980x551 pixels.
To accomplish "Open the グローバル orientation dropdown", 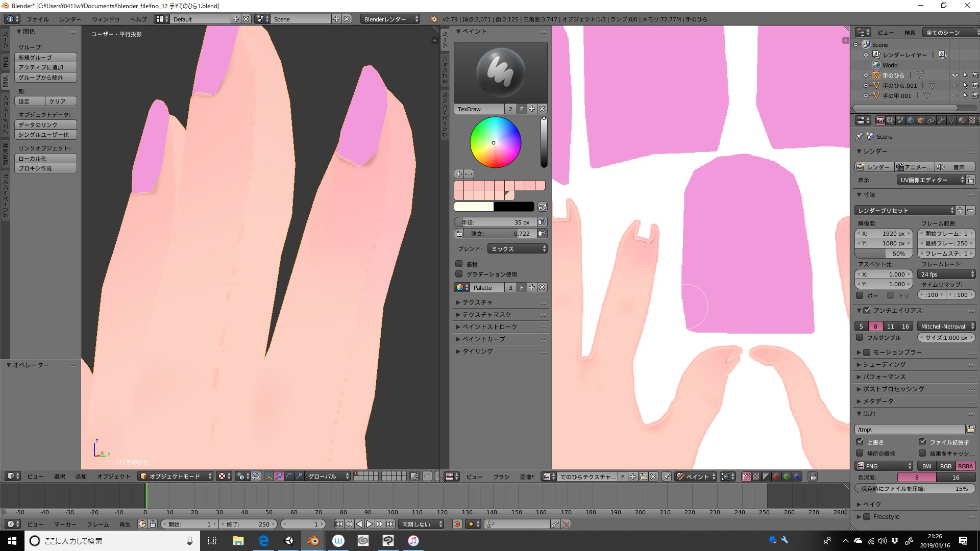I will pyautogui.click(x=328, y=476).
